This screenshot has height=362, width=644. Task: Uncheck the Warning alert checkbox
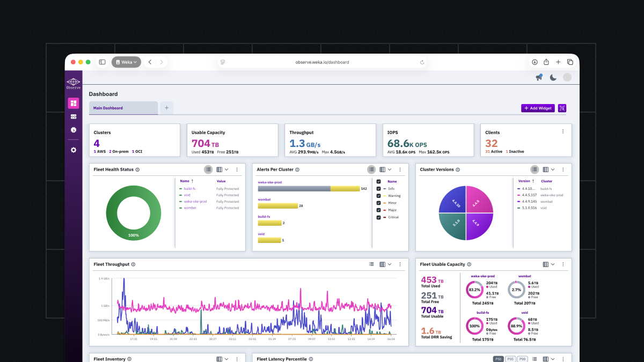(379, 196)
